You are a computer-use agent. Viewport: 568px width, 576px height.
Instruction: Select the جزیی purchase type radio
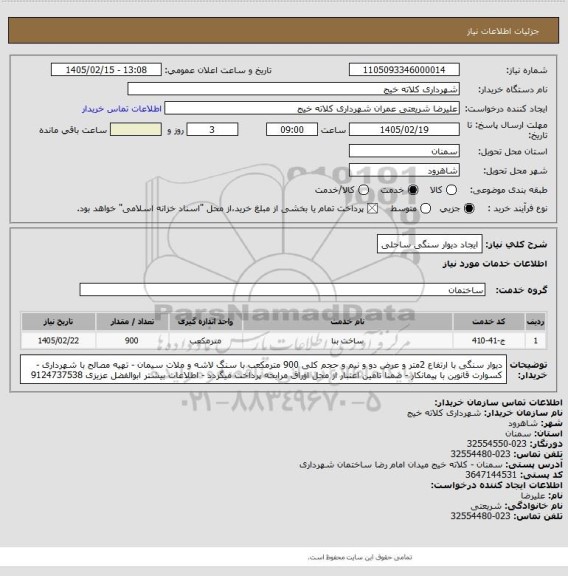(469, 209)
